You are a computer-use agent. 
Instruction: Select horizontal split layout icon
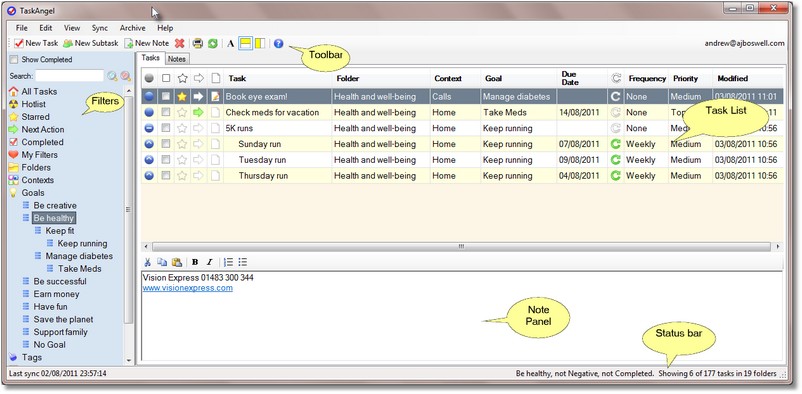pyautogui.click(x=246, y=43)
